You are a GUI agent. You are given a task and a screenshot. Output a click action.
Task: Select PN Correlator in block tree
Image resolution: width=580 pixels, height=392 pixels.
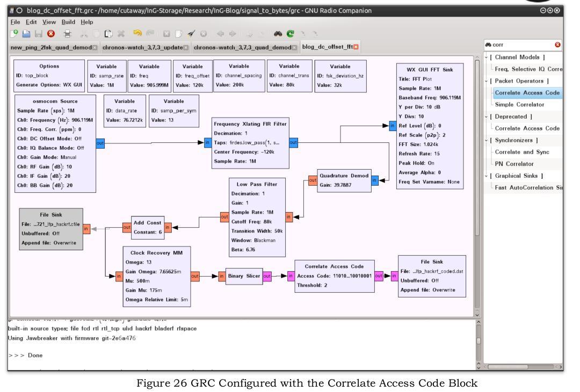pos(514,164)
